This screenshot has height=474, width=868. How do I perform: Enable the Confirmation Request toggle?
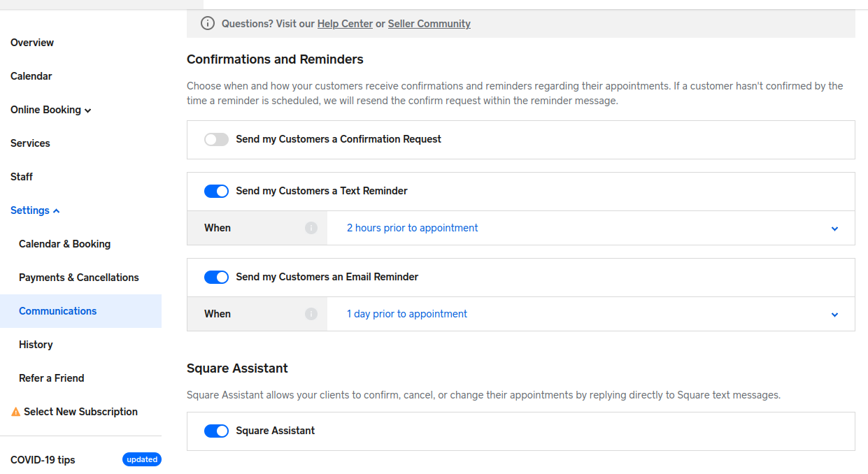pos(216,139)
